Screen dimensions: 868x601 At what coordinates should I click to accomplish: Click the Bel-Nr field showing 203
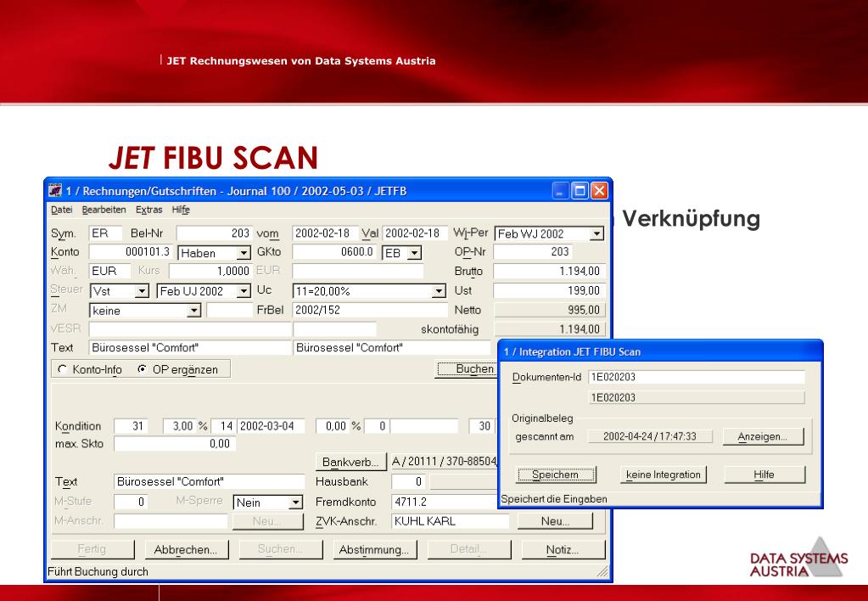click(x=214, y=233)
